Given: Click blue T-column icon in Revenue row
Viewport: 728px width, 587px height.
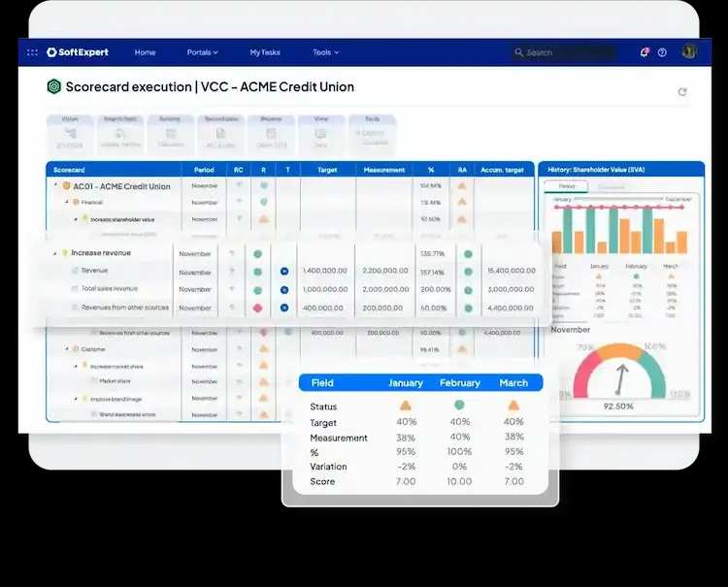Looking at the screenshot, I should (284, 272).
